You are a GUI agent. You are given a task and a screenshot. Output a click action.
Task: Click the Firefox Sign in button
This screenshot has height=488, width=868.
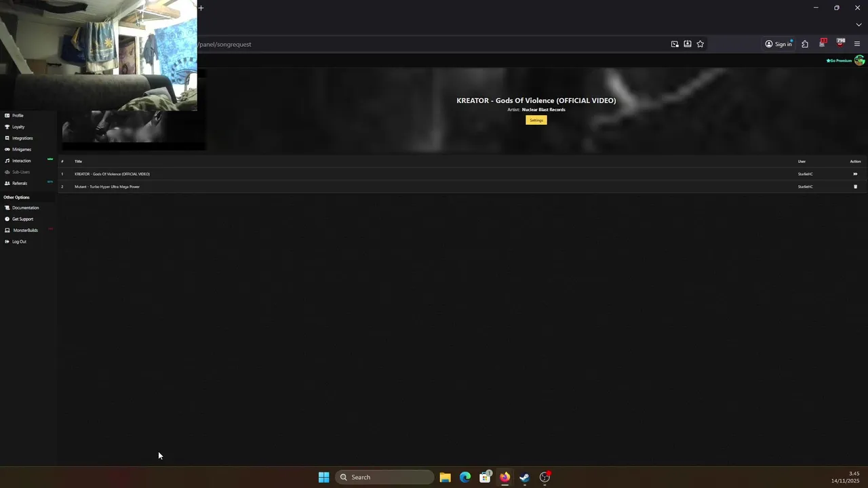pos(778,44)
